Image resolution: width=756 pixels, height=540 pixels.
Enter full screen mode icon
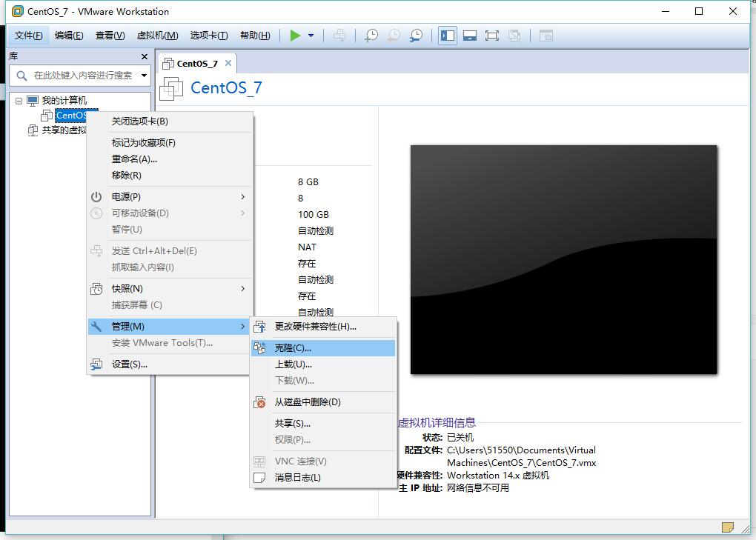[x=492, y=35]
